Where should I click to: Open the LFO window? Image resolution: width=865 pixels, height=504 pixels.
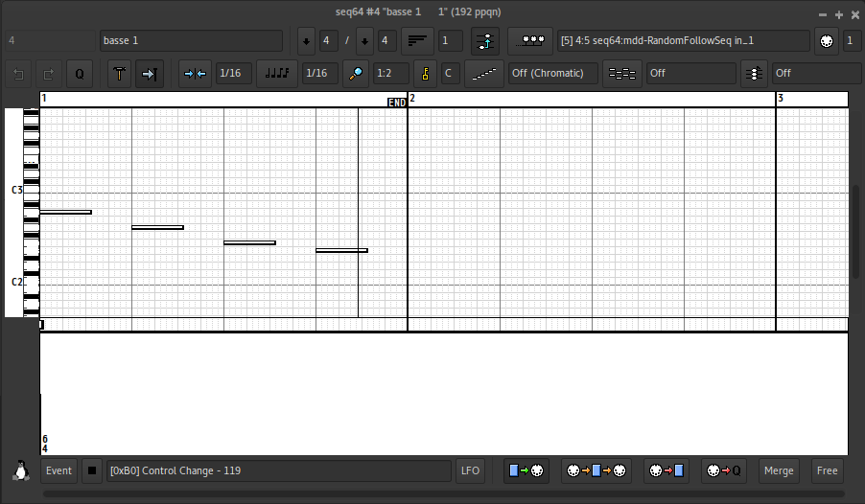(470, 470)
